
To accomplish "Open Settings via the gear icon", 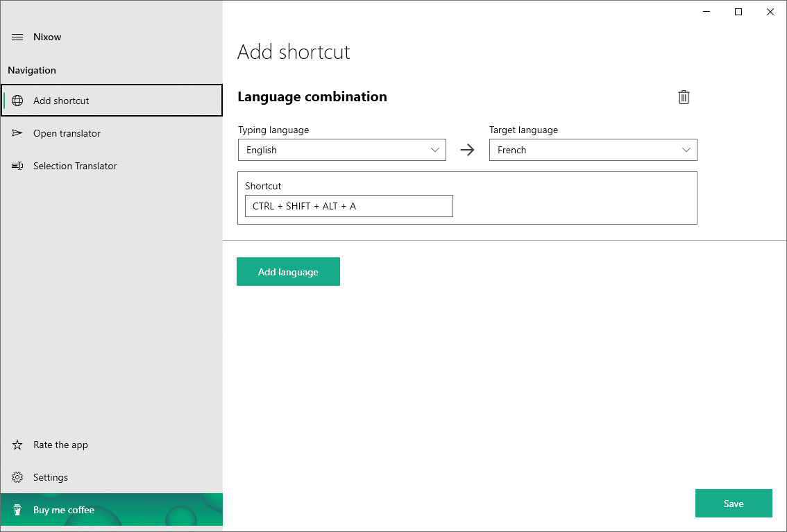I will pos(17,477).
